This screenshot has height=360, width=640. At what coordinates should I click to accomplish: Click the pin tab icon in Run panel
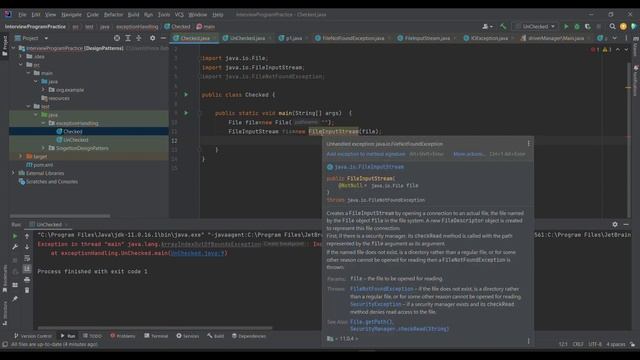click(15, 299)
